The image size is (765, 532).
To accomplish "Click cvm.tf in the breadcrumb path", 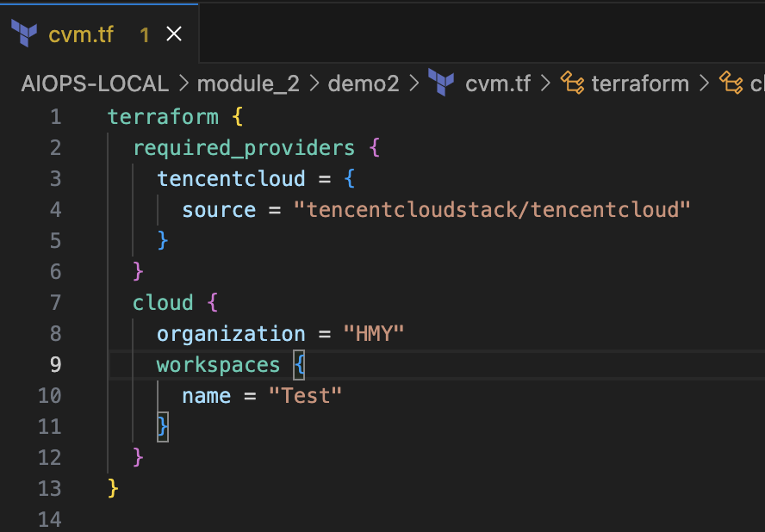I will coord(498,84).
